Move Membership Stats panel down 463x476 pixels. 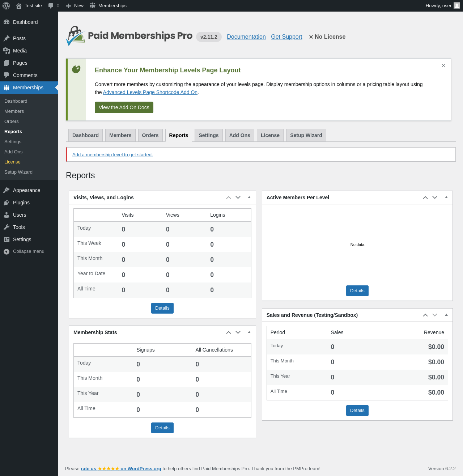pyautogui.click(x=238, y=332)
